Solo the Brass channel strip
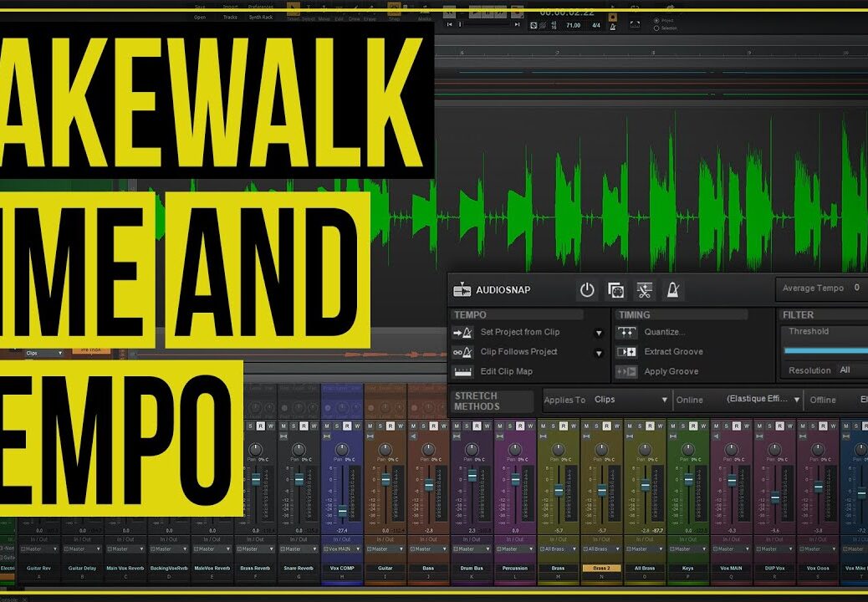 [554, 426]
